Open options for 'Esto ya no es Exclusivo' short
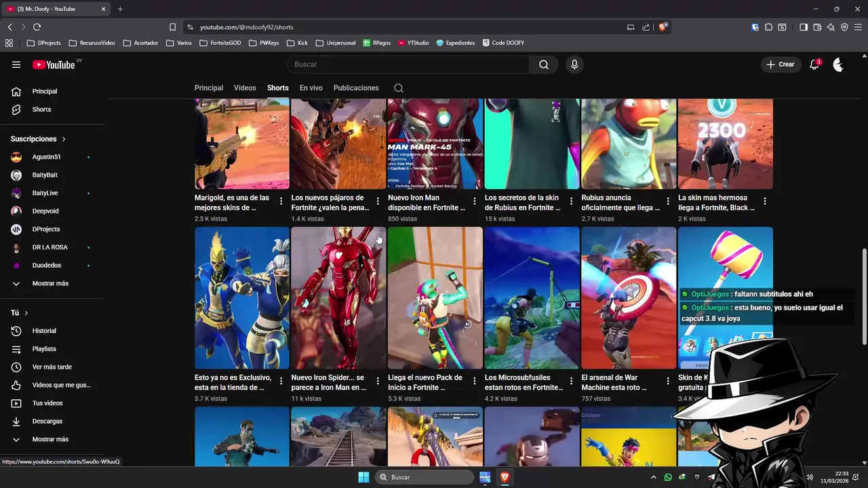Image resolution: width=868 pixels, height=488 pixels. 281,381
